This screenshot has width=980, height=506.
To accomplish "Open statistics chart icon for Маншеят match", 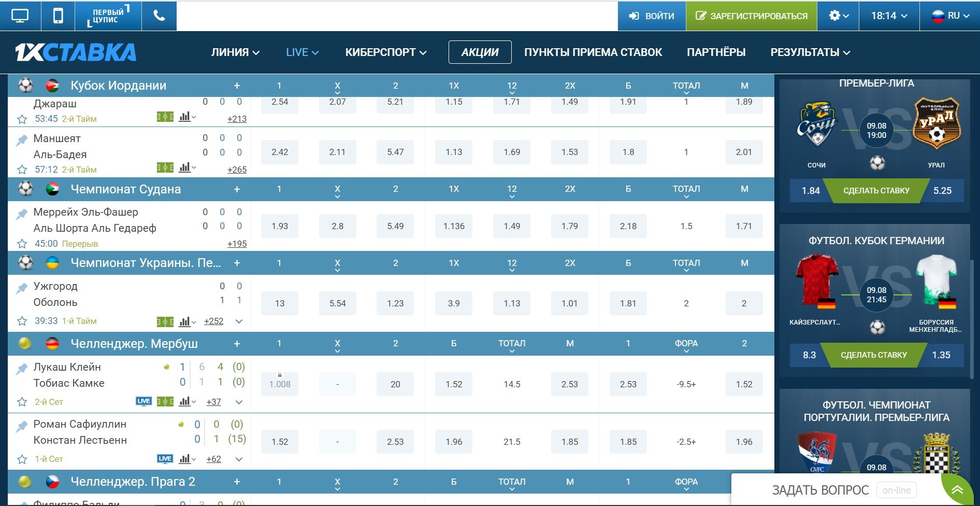I will coord(187,167).
